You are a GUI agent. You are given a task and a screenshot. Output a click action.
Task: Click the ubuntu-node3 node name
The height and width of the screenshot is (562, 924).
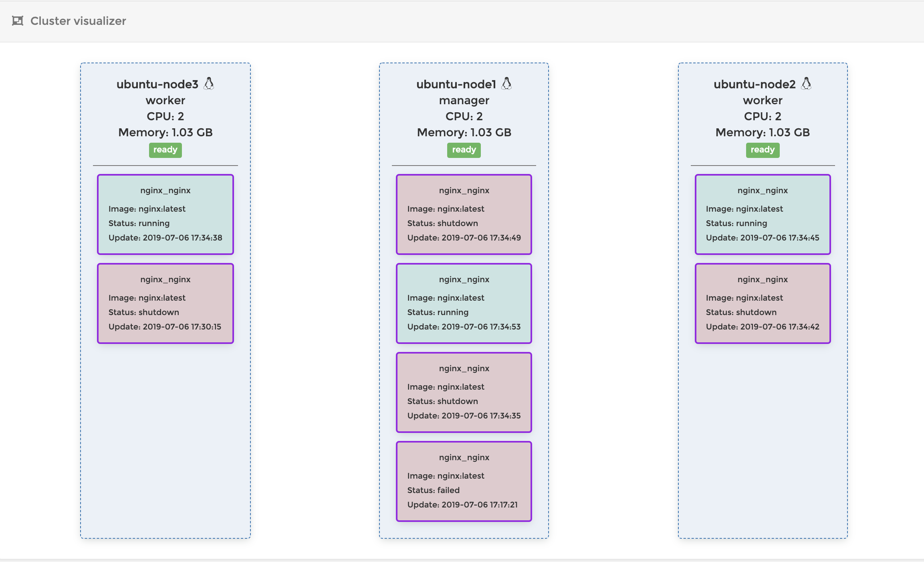click(x=157, y=84)
